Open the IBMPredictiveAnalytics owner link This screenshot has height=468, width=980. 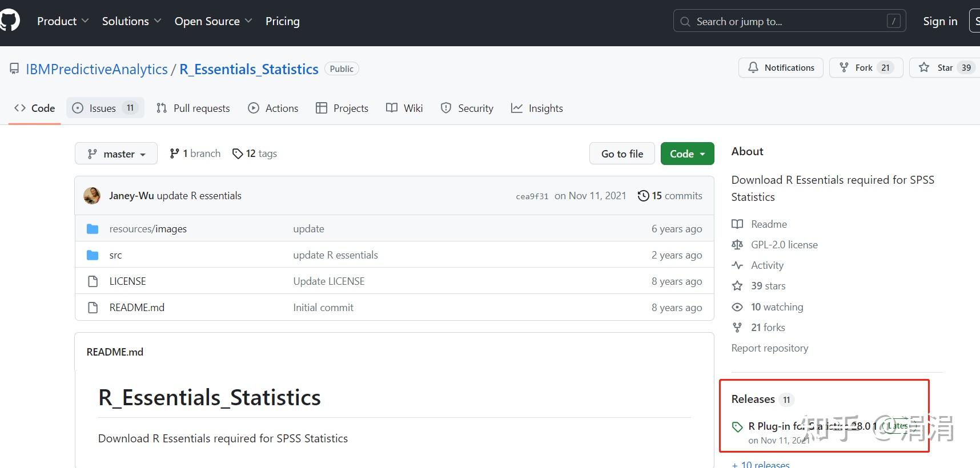point(97,69)
